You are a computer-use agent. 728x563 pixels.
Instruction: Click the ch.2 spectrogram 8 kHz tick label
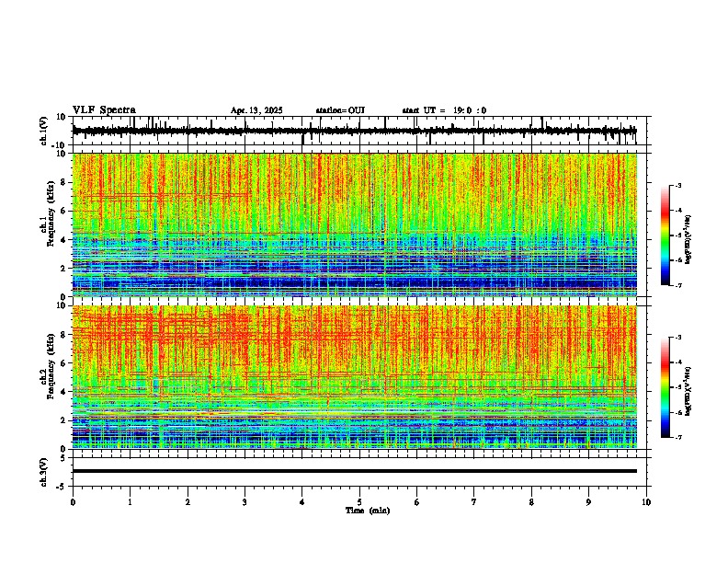(63, 335)
